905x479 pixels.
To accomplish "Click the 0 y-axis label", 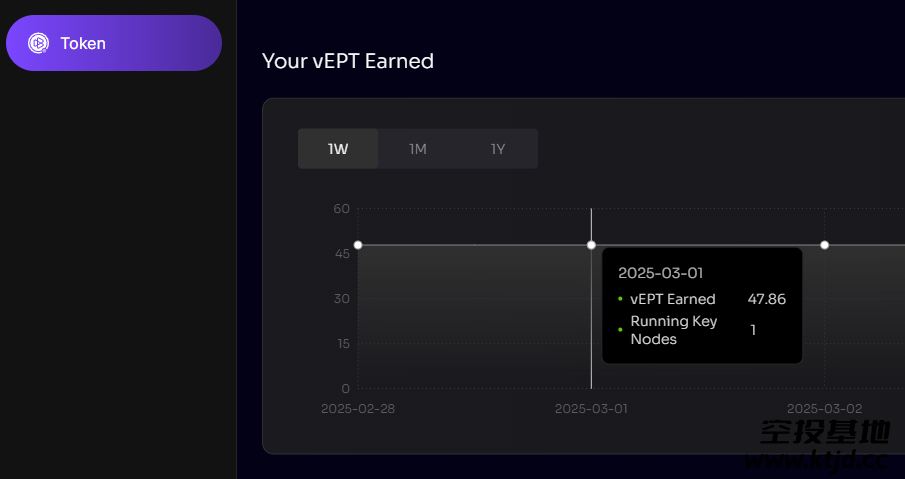I will (345, 388).
